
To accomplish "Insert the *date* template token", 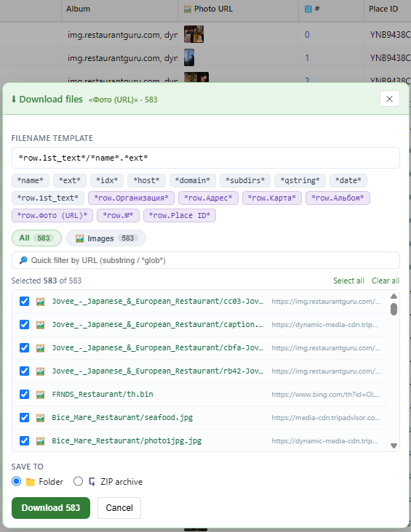I will click(x=348, y=180).
